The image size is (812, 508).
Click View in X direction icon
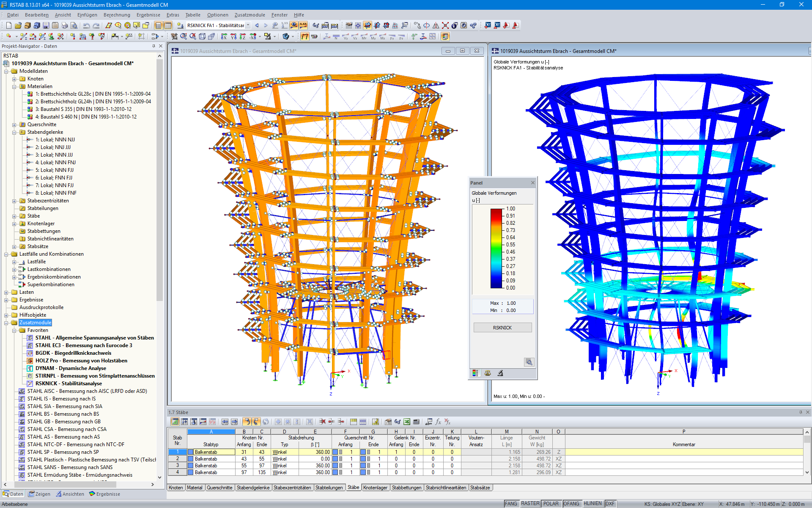click(x=224, y=37)
